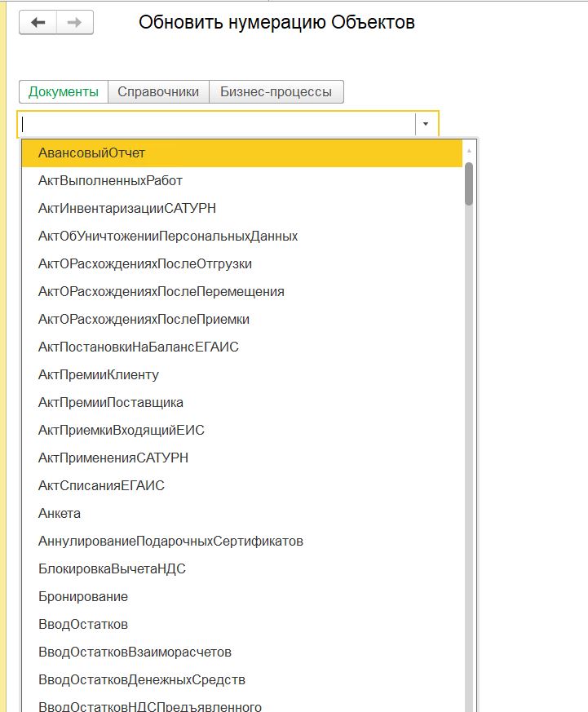Click the dropdown list scrollbar thumb

pyautogui.click(x=469, y=184)
